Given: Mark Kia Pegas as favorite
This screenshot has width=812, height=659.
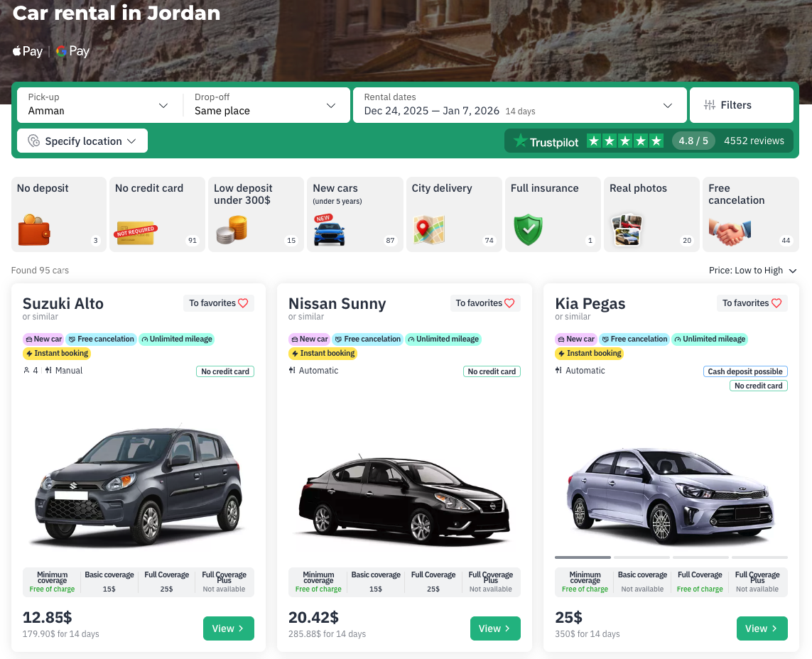Looking at the screenshot, I should coord(752,303).
